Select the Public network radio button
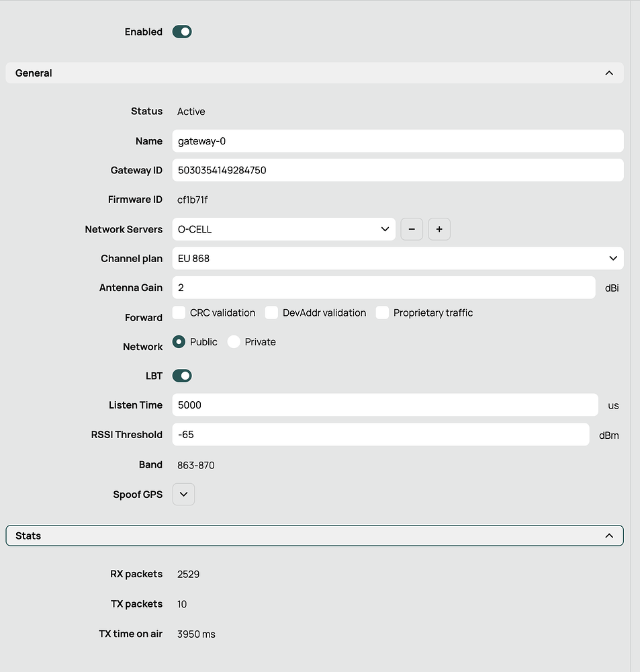The height and width of the screenshot is (672, 640). point(179,342)
